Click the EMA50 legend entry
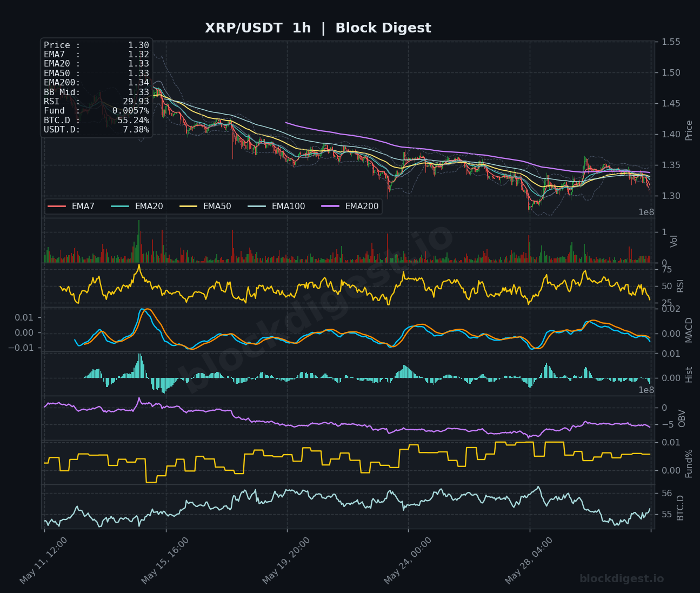The image size is (700, 593). (205, 206)
